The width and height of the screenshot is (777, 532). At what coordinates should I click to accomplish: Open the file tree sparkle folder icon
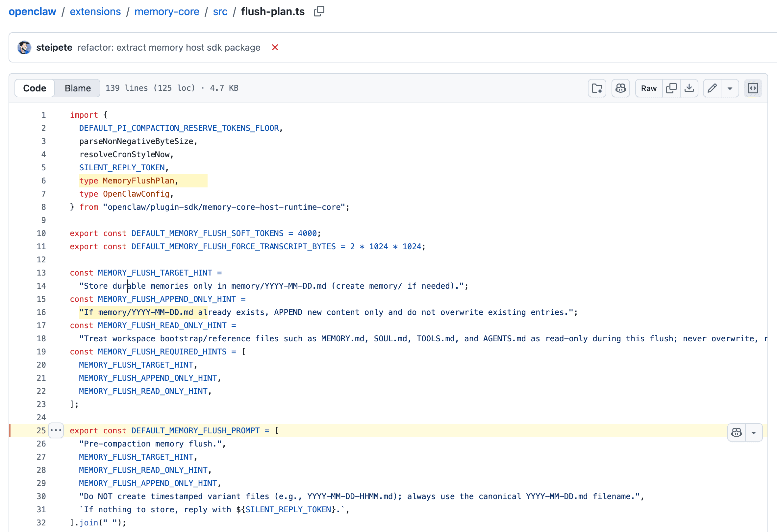[x=597, y=88]
